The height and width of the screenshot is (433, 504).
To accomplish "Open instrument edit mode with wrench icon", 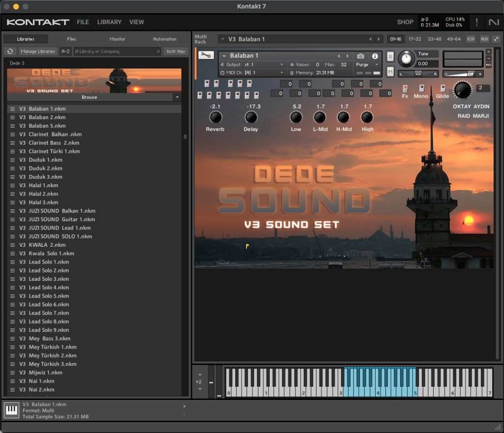I will coord(206,55).
